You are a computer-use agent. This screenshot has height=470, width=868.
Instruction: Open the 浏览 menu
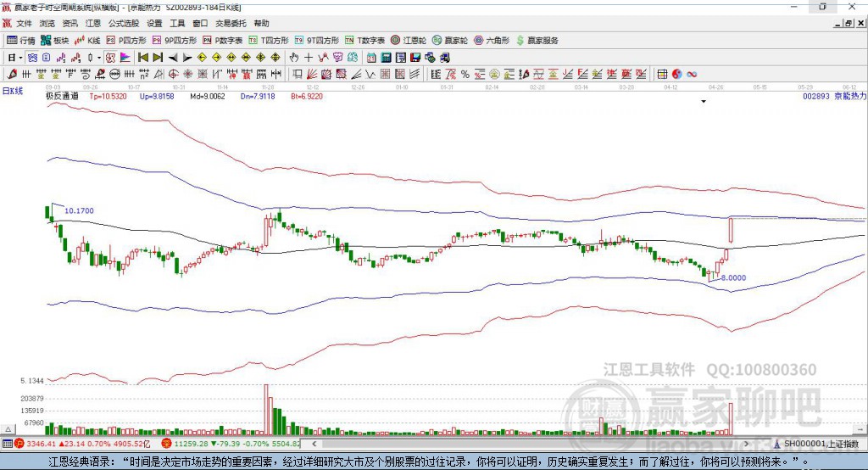tap(47, 23)
